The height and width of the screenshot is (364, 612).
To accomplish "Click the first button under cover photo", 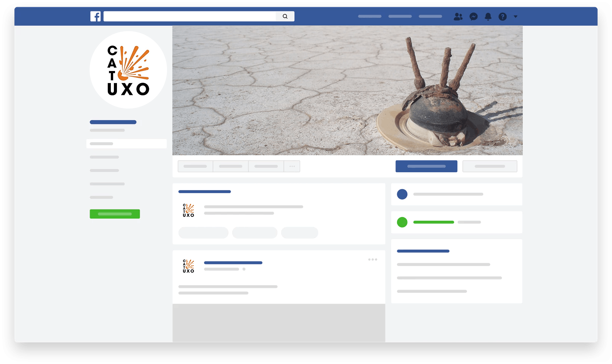I will click(x=195, y=166).
